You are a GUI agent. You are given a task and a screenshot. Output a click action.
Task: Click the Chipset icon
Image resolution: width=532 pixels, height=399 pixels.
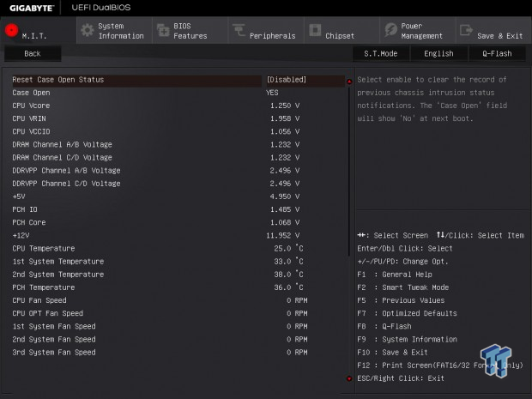coord(315,30)
